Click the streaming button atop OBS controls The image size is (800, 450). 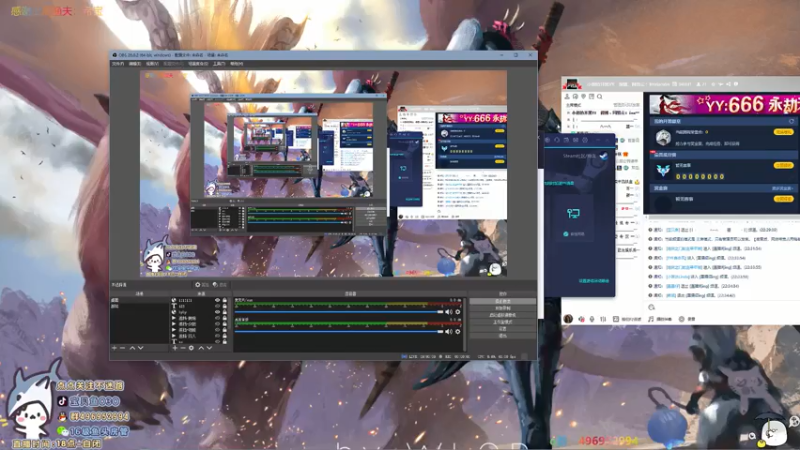click(502, 302)
